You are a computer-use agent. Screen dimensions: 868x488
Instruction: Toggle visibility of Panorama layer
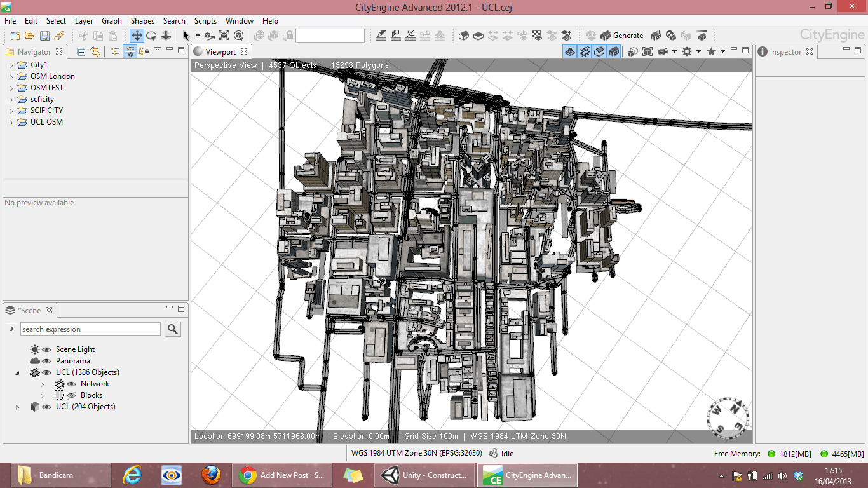(x=46, y=361)
